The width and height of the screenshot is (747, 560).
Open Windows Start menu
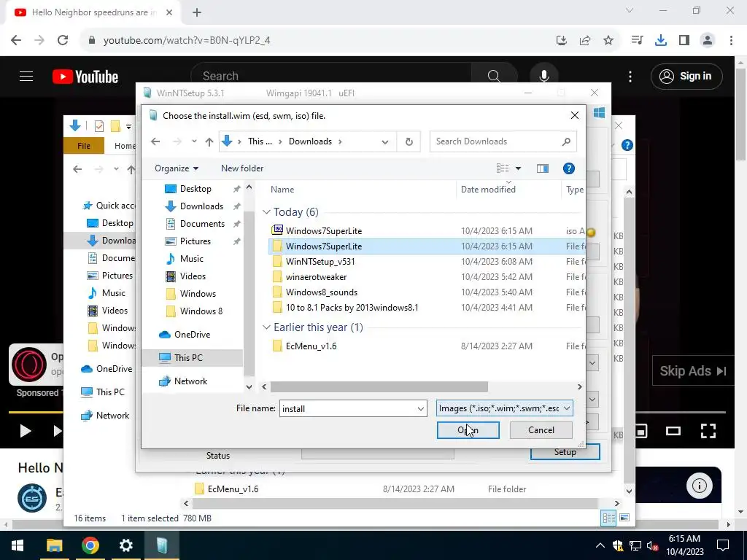(18, 545)
